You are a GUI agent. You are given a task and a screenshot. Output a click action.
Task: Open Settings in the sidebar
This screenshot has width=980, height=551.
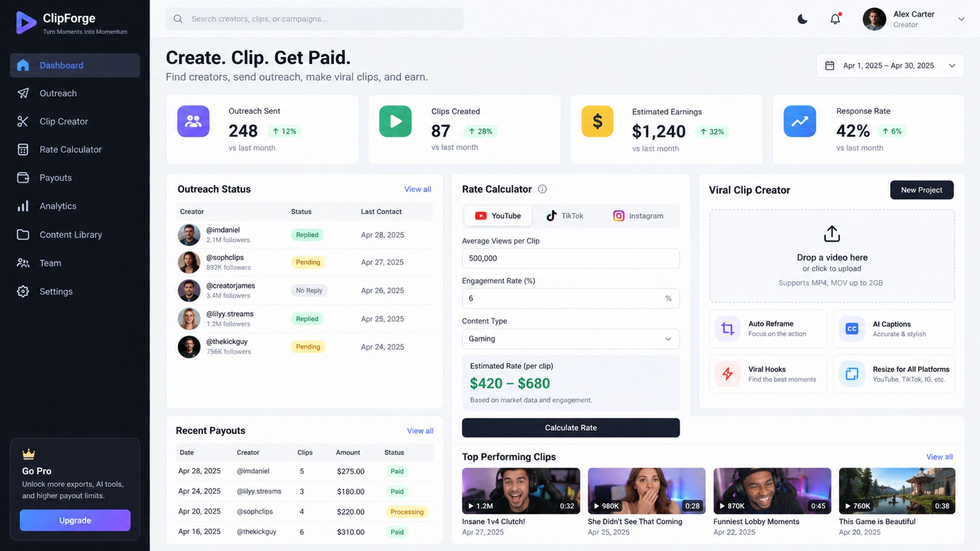click(75, 292)
